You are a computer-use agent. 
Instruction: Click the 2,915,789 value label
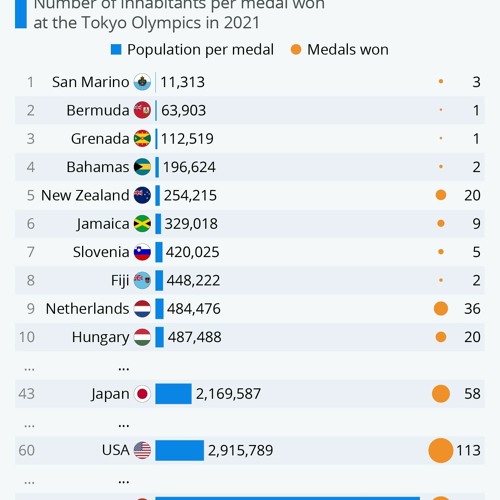tap(241, 450)
